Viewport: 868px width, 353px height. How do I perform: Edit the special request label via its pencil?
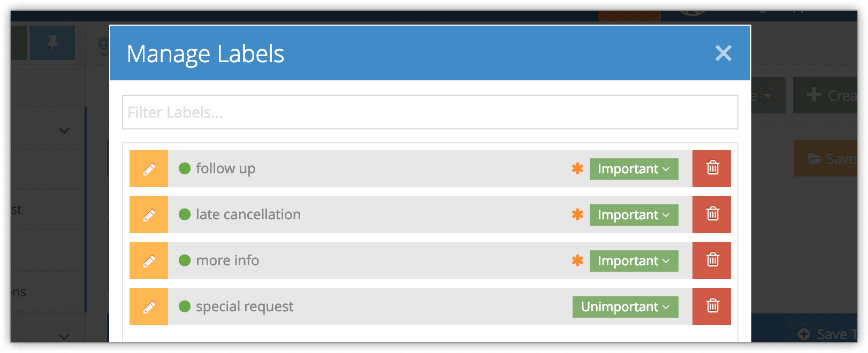pos(149,306)
